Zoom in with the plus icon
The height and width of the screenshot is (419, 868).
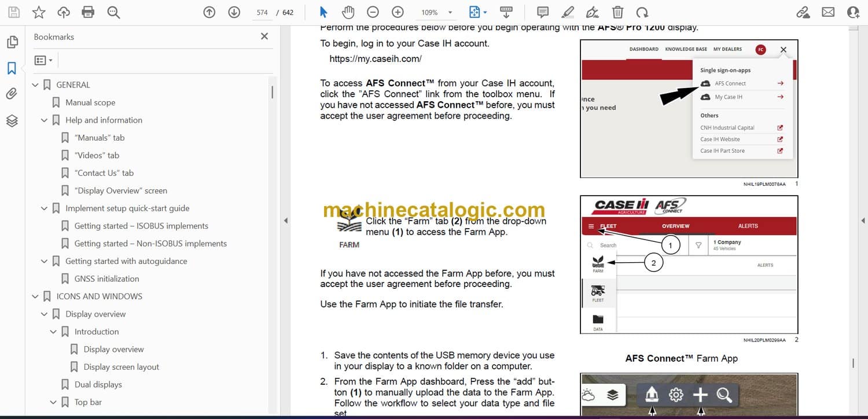[x=398, y=12]
